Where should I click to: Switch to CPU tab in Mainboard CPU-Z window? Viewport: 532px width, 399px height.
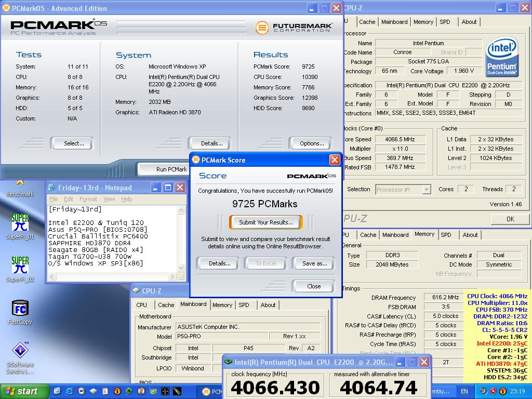141,305
